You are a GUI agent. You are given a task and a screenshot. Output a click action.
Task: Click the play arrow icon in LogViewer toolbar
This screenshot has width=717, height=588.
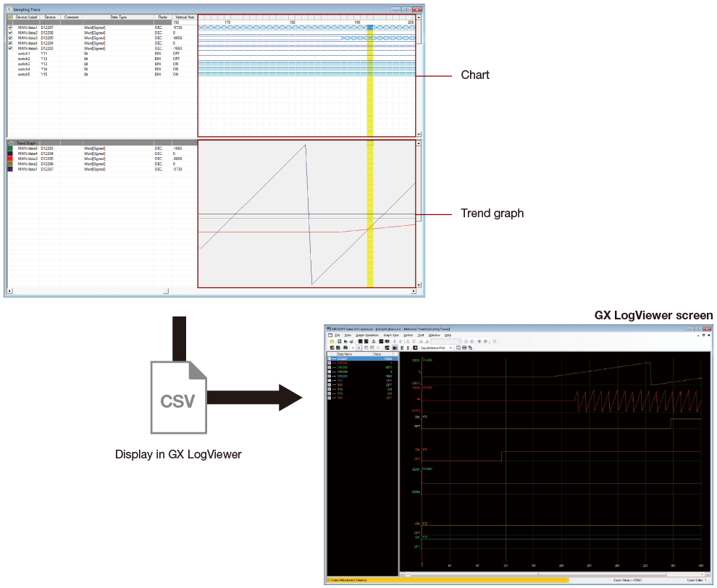click(353, 348)
